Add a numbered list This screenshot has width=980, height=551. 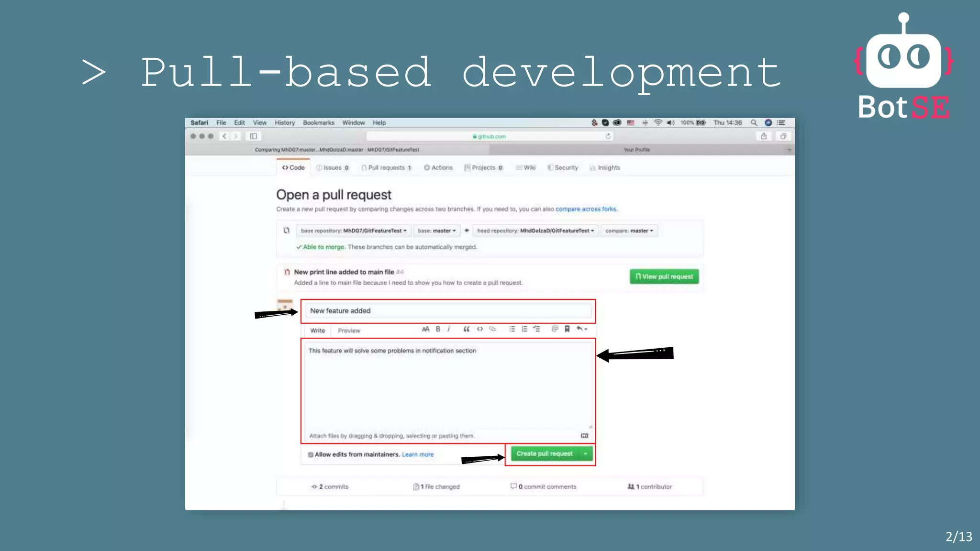[524, 329]
